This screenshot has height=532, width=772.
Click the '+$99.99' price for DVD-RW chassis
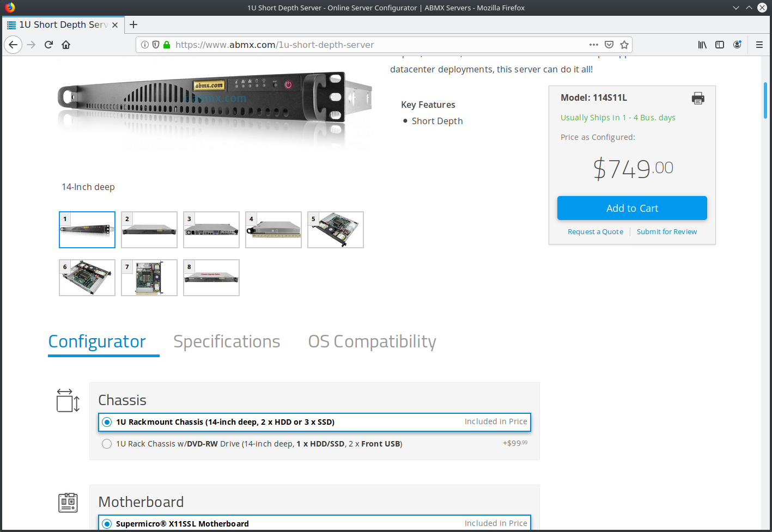pos(515,443)
